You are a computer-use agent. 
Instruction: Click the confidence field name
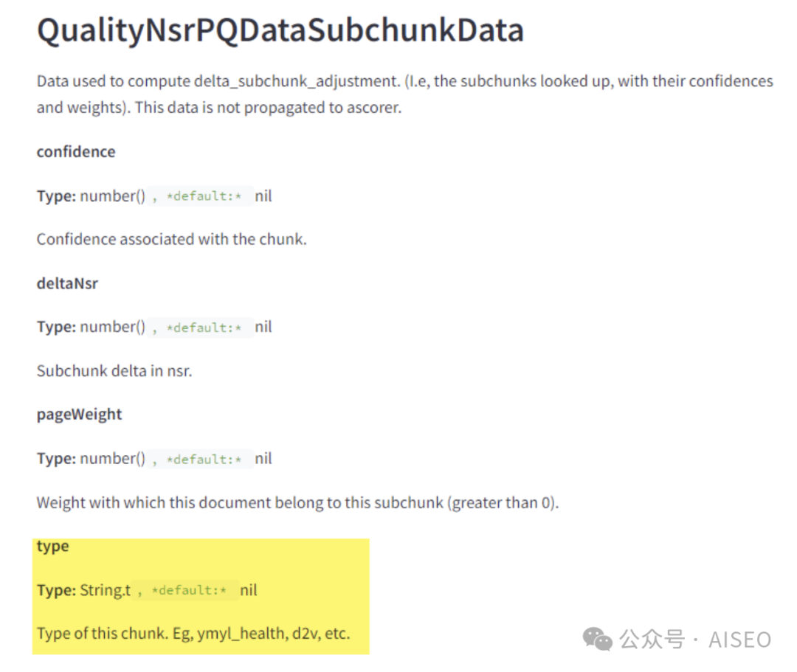[x=76, y=152]
